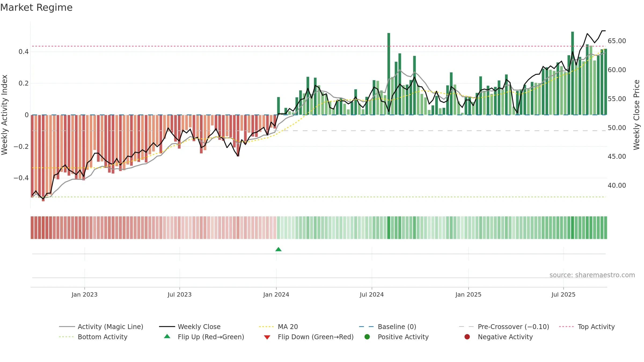Click the Jan 2024 axis label
Screen dimensions: 644x362
click(276, 294)
